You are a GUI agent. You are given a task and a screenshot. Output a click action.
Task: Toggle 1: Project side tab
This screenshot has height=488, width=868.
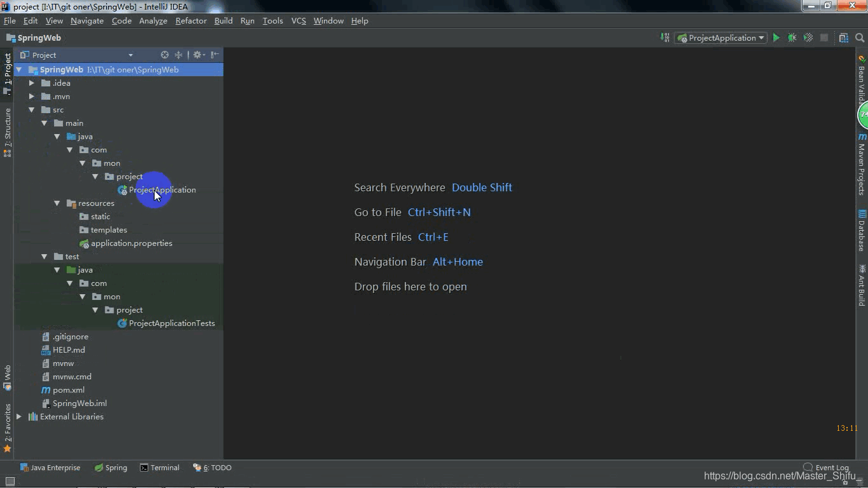[8, 74]
